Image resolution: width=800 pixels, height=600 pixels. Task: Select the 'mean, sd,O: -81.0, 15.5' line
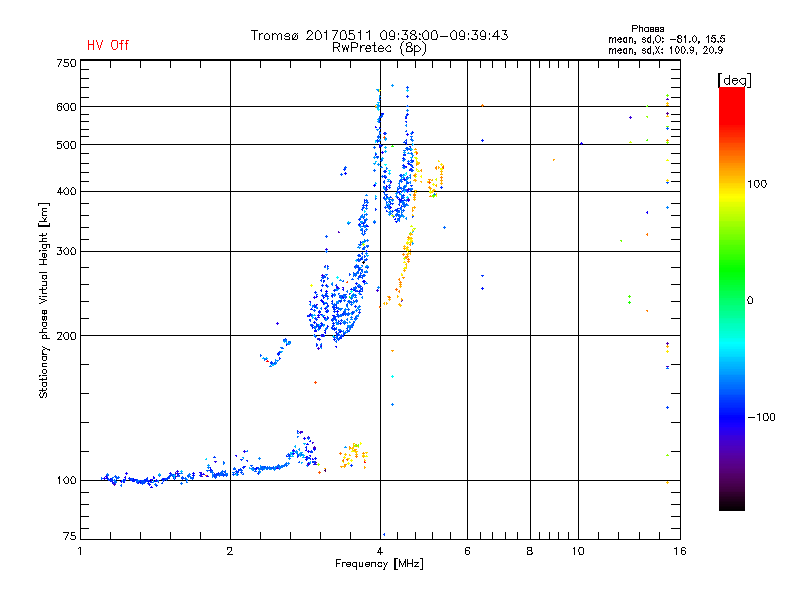pos(666,39)
